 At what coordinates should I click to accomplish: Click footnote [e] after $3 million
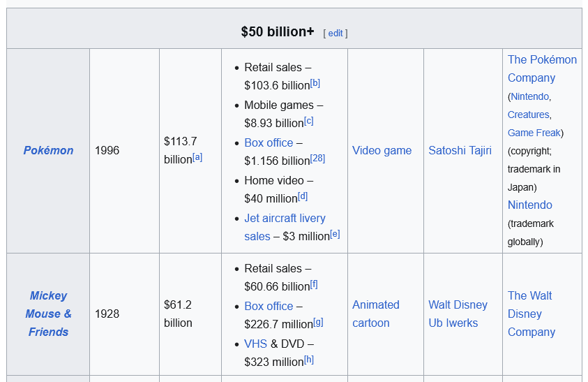pyautogui.click(x=335, y=234)
